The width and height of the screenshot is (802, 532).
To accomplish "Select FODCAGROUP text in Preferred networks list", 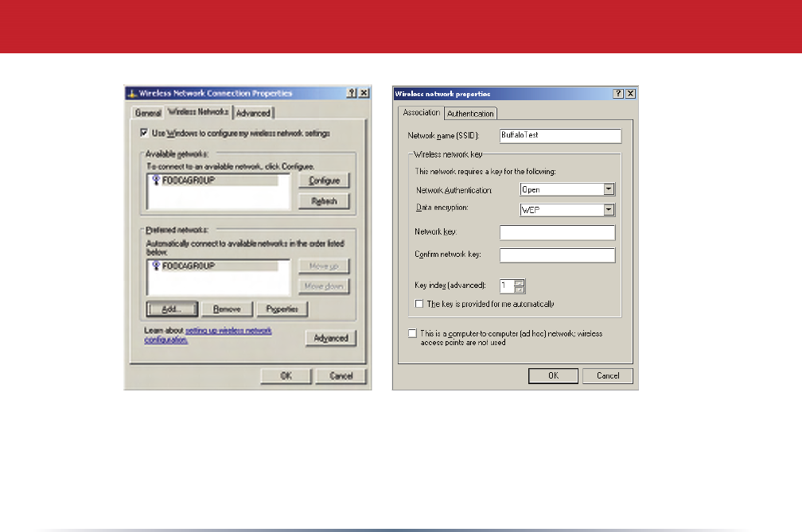I will point(189,266).
